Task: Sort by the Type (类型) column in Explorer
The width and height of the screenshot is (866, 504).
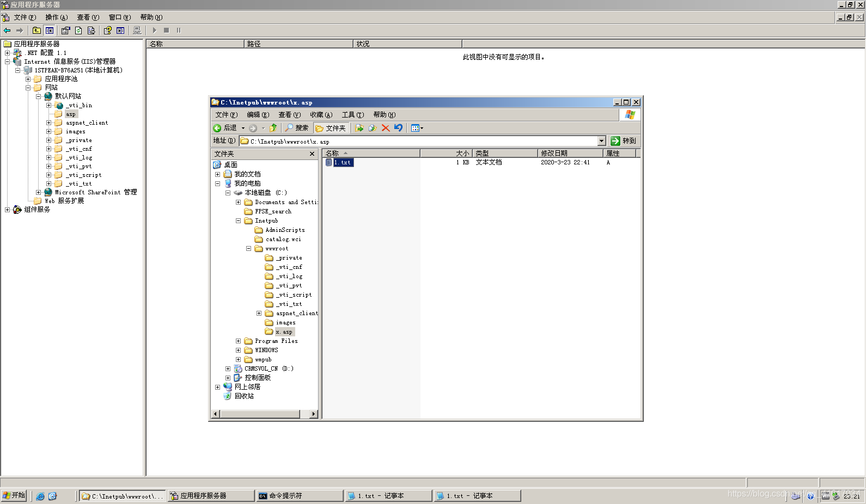Action: [505, 153]
